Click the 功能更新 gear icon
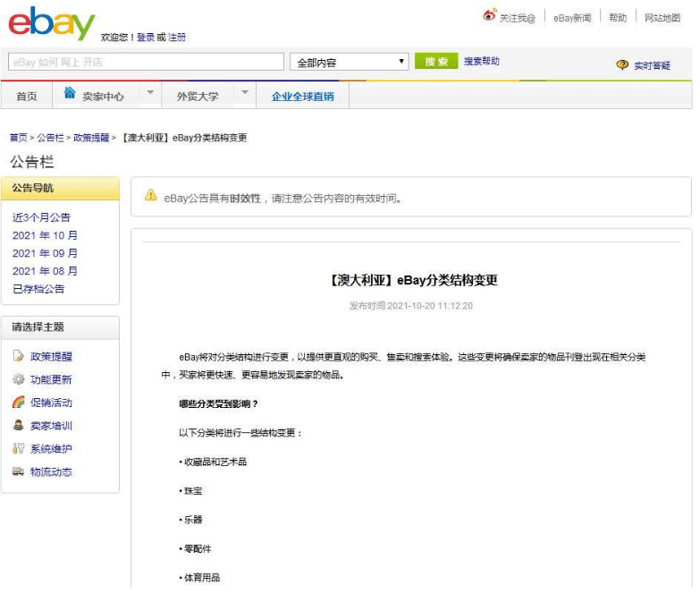The width and height of the screenshot is (700, 611). pyautogui.click(x=18, y=379)
